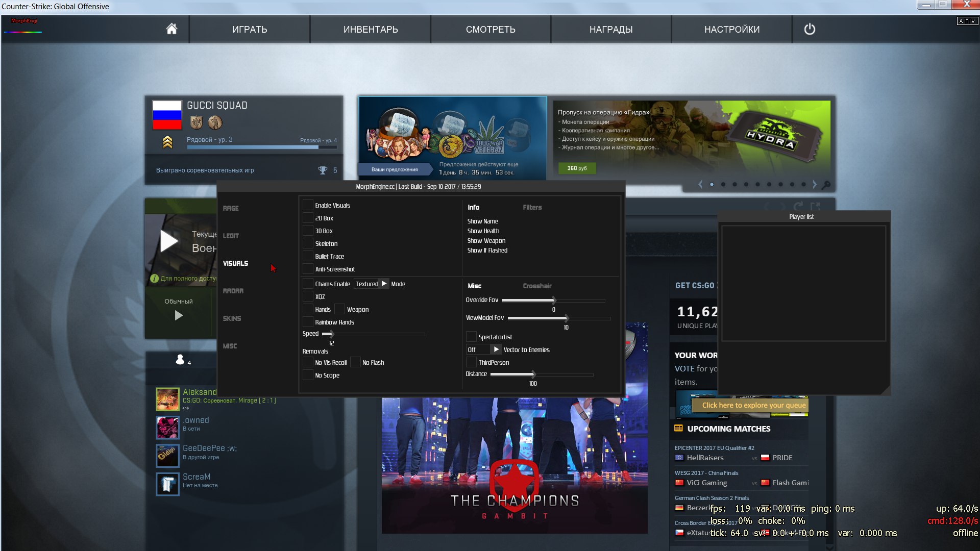Open GeeDeePee friend avatar

click(x=168, y=456)
